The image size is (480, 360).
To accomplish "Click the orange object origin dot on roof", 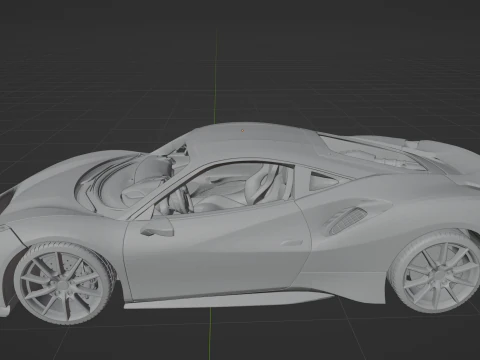I will click(x=242, y=130).
